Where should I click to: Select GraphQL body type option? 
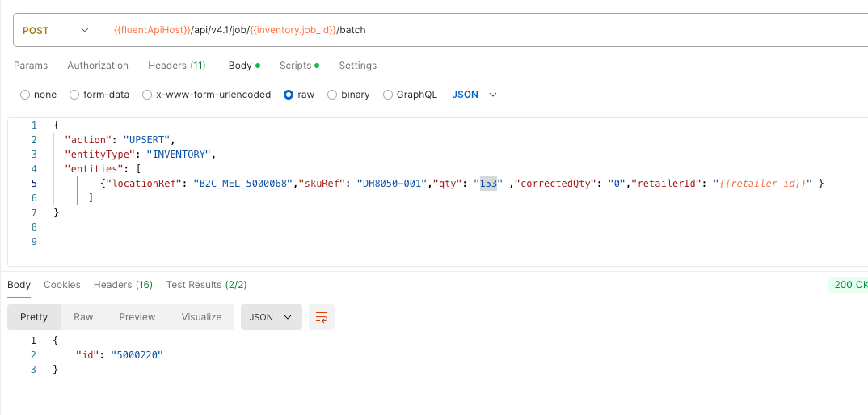coord(388,95)
